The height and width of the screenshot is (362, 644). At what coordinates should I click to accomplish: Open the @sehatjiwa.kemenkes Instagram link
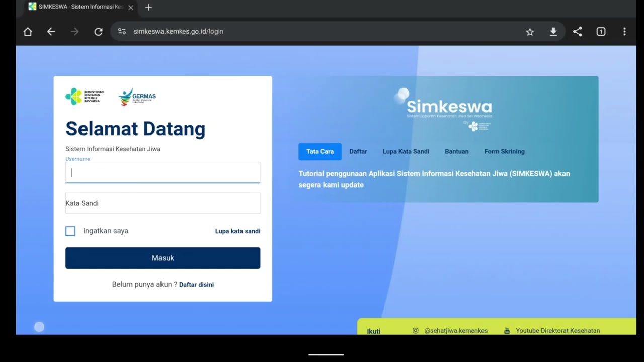(456, 331)
